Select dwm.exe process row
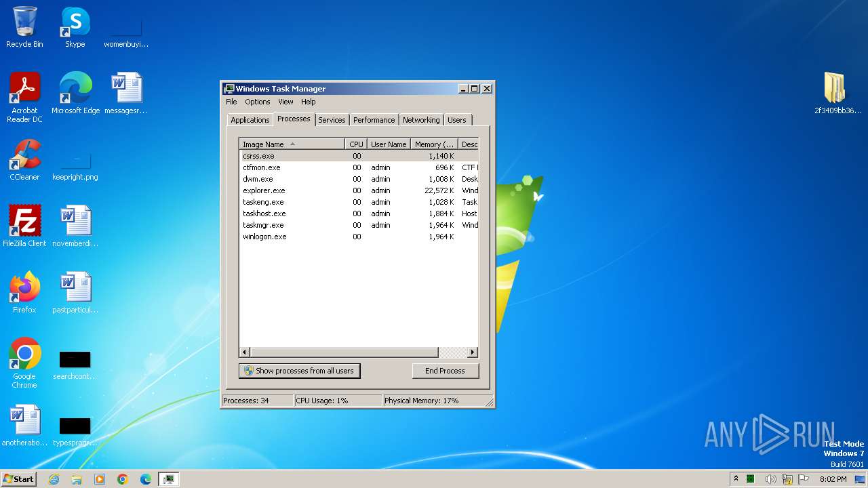This screenshot has width=868, height=488. click(359, 179)
